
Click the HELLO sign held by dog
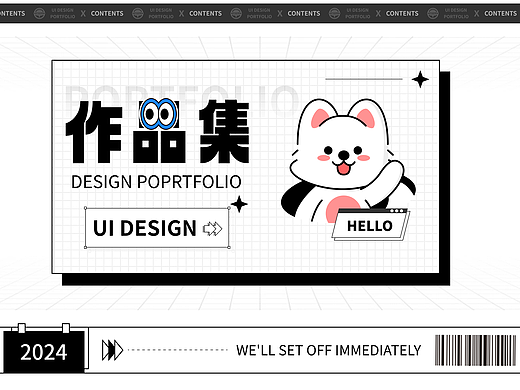[x=371, y=224]
